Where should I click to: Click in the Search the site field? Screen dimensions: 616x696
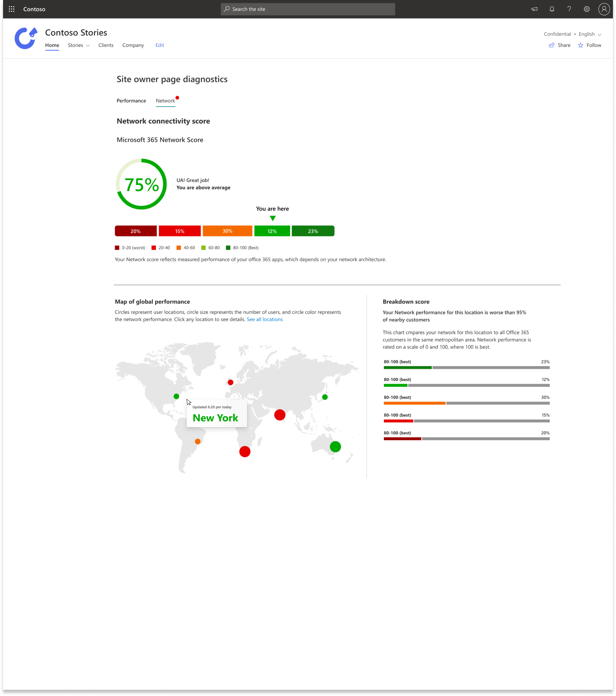(x=308, y=9)
